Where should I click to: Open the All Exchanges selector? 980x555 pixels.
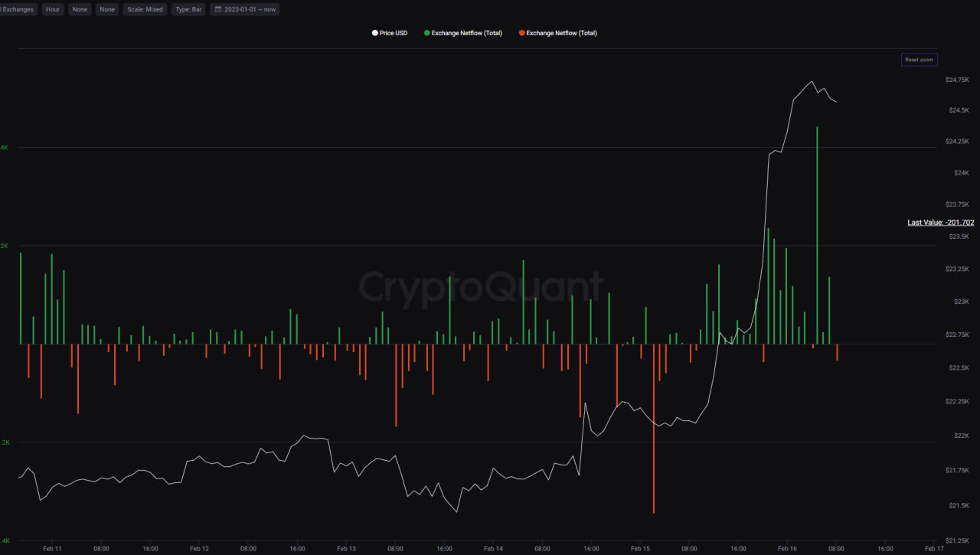[17, 9]
